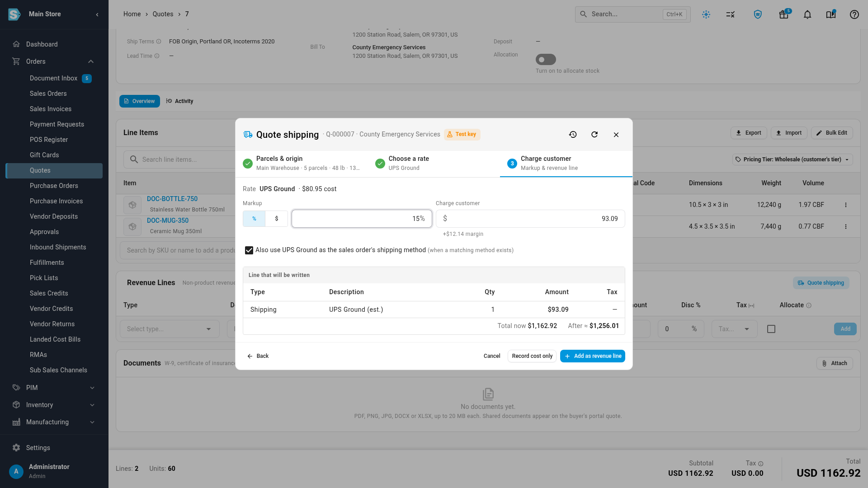
Task: Tick the Allocate checkbox in revenue lines
Action: point(771,329)
